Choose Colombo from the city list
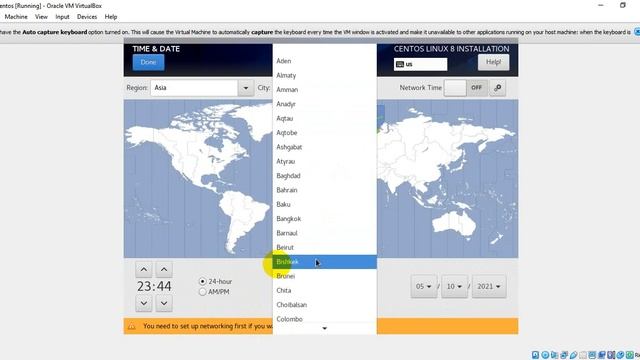The image size is (640, 360). (324, 319)
